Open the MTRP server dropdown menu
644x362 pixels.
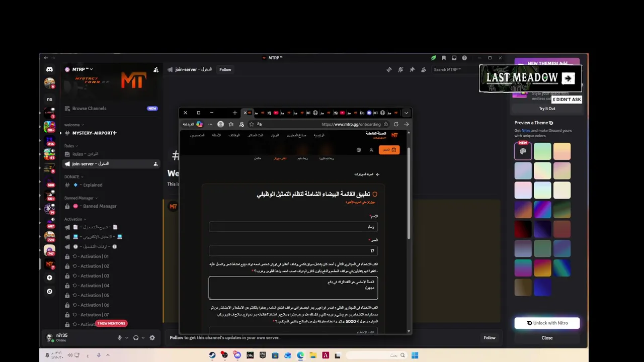[x=83, y=69]
